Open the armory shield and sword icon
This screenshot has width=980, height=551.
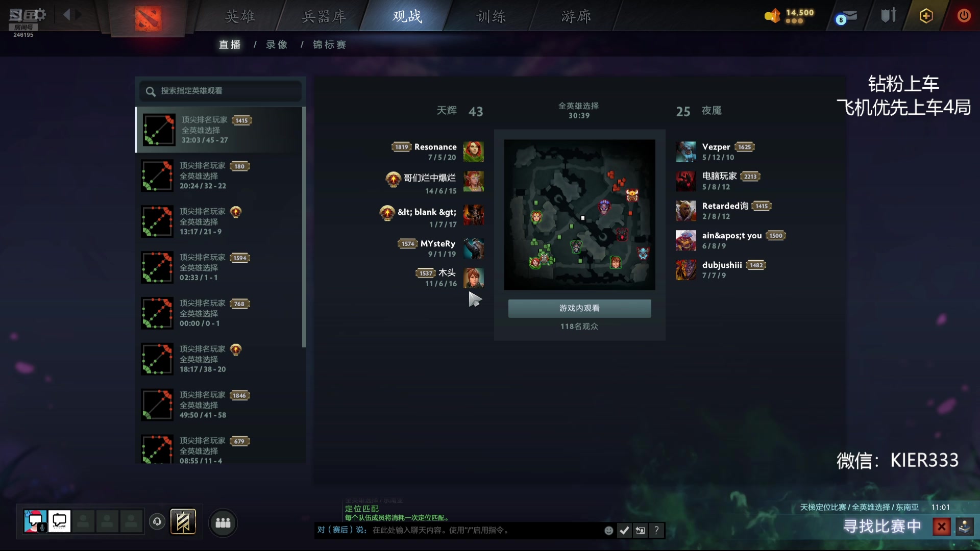(x=889, y=16)
